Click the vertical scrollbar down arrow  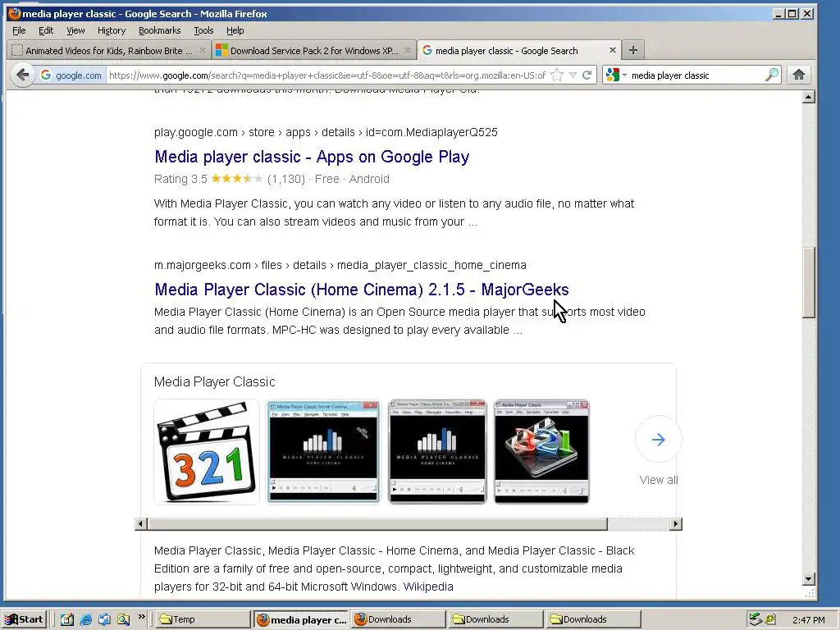(x=809, y=579)
